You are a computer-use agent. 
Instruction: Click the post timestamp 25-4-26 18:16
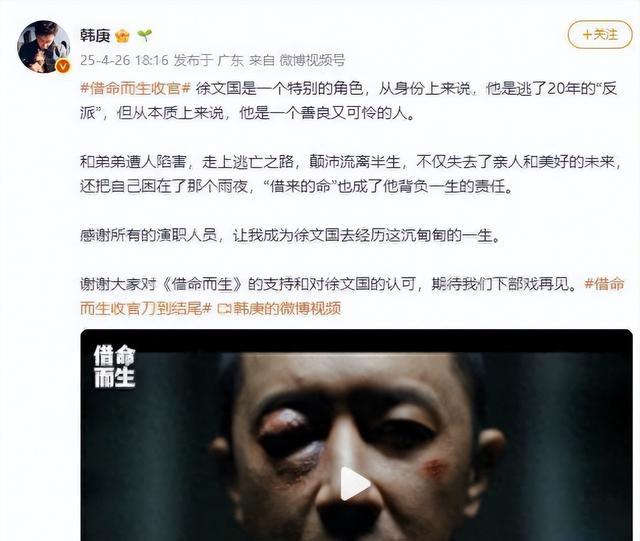(x=124, y=60)
